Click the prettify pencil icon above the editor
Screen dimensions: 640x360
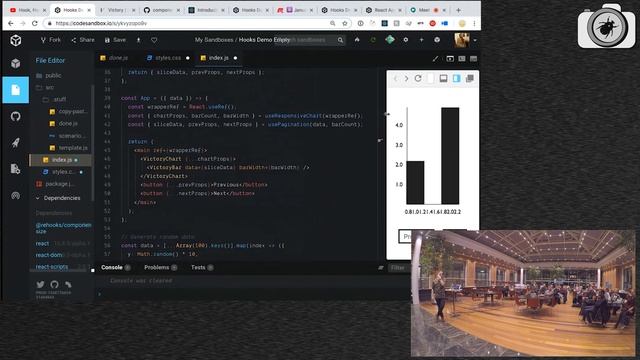436,59
